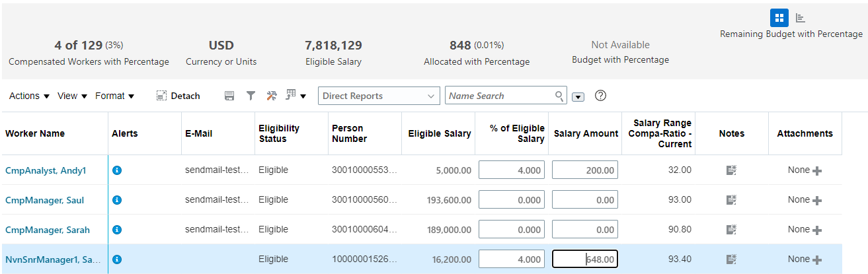Expand the advanced search options arrow

(578, 96)
